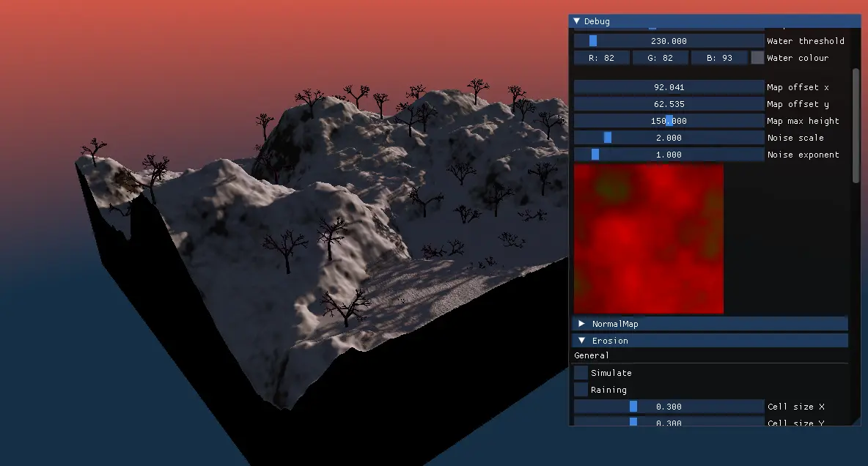868x466 pixels.
Task: Click the Noise scale slider
Action: (x=669, y=138)
